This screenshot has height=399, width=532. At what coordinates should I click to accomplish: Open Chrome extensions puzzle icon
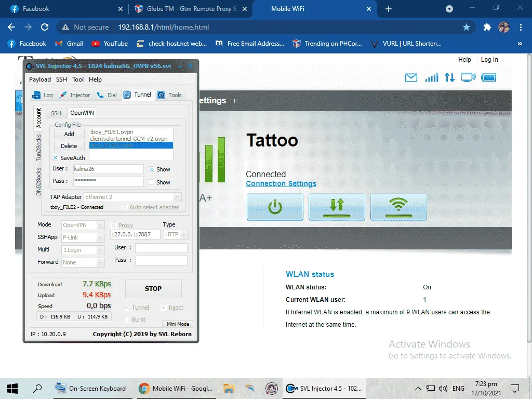pos(487,27)
